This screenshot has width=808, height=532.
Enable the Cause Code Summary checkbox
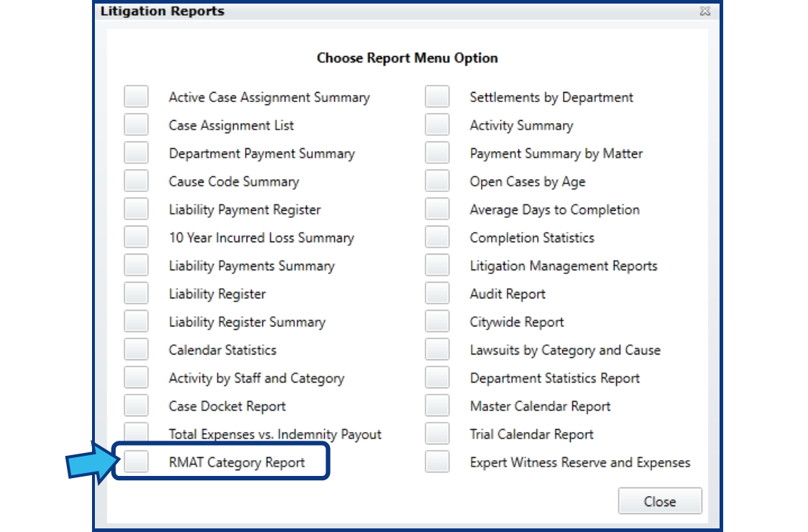pyautogui.click(x=136, y=180)
